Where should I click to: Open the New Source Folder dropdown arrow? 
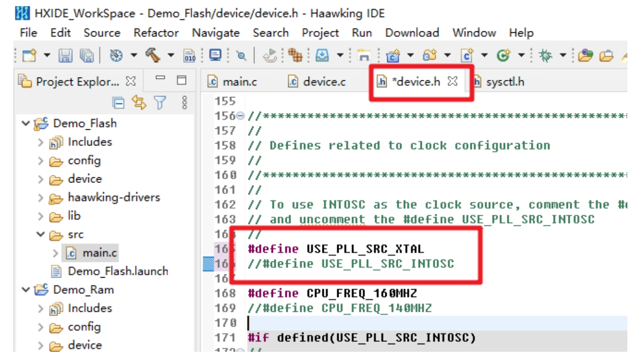pyautogui.click(x=447, y=56)
